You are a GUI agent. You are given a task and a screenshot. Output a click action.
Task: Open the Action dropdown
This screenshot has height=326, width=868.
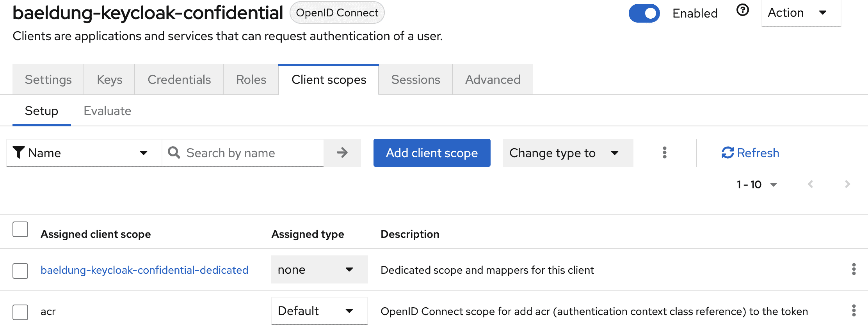[801, 13]
